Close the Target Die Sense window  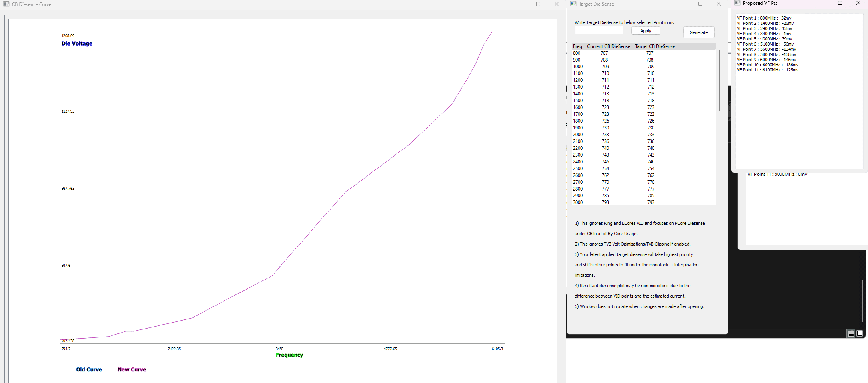(719, 4)
